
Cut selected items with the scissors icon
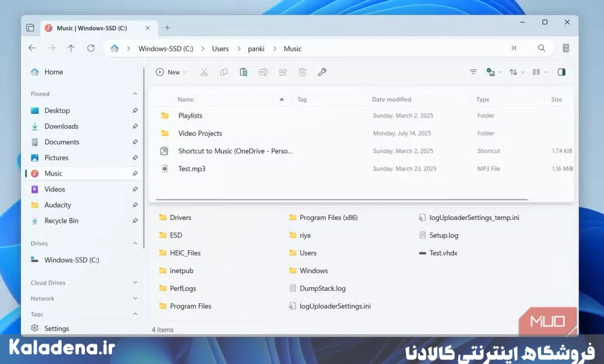204,72
